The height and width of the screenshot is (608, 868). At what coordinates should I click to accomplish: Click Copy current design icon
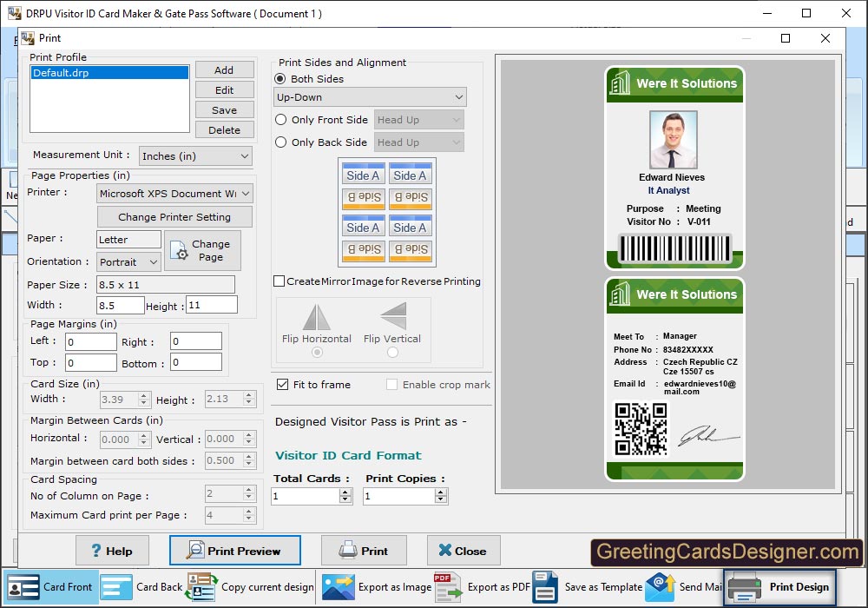(201, 587)
